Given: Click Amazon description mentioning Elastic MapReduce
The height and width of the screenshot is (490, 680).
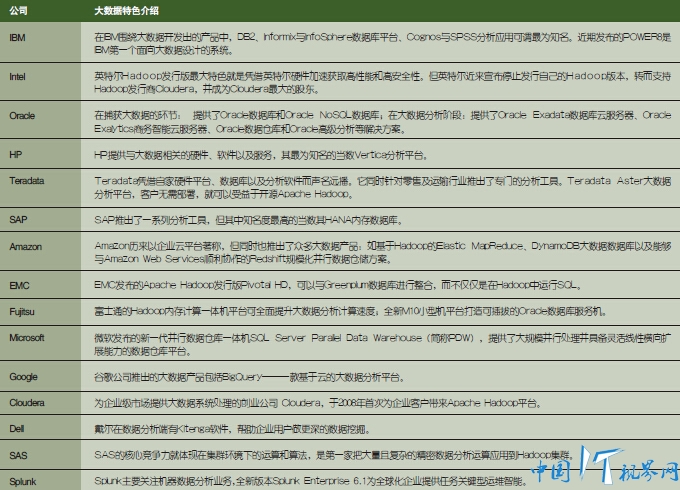Looking at the screenshot, I should (382, 253).
